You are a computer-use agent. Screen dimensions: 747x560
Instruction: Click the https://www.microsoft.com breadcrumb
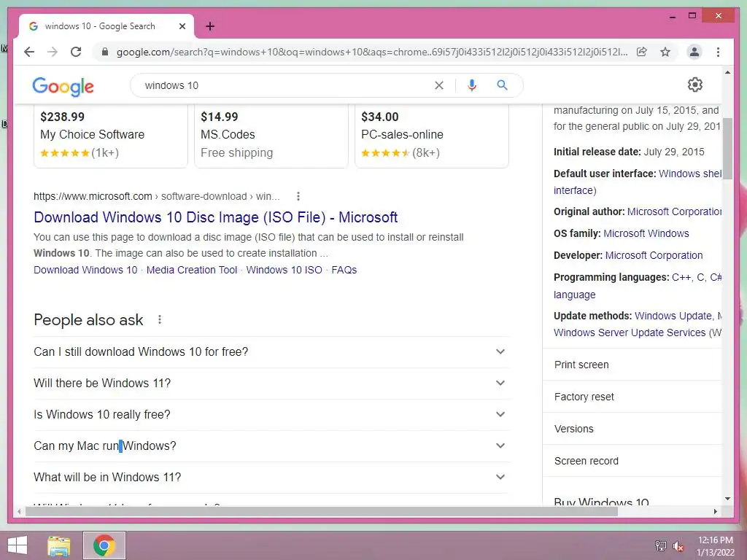pyautogui.click(x=93, y=196)
